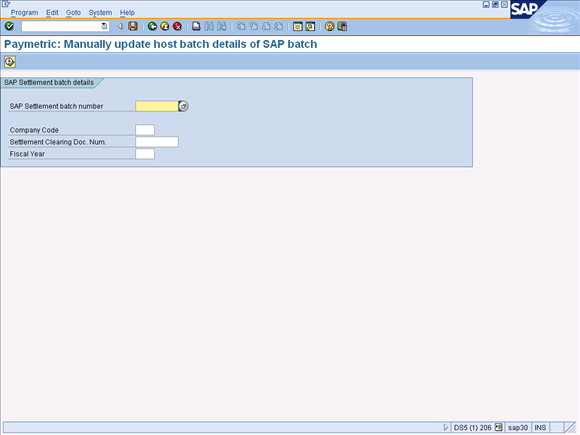Click the Settlement Clearing Doc. Num. field

(x=157, y=142)
